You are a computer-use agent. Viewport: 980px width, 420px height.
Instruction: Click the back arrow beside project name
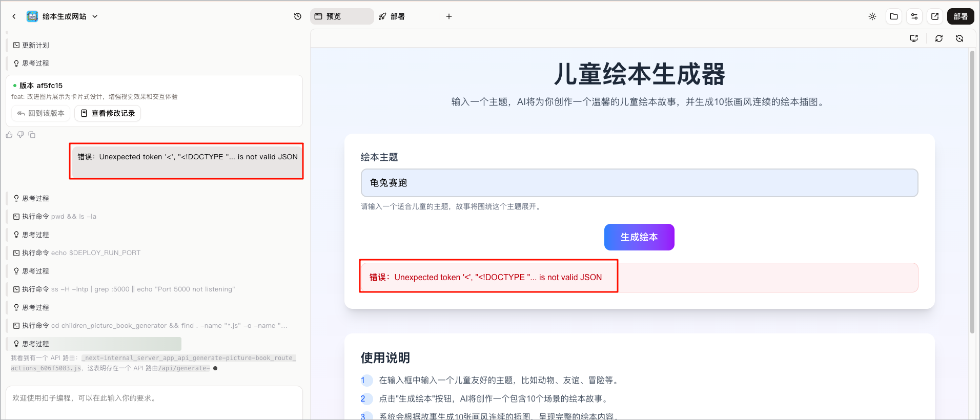point(14,16)
